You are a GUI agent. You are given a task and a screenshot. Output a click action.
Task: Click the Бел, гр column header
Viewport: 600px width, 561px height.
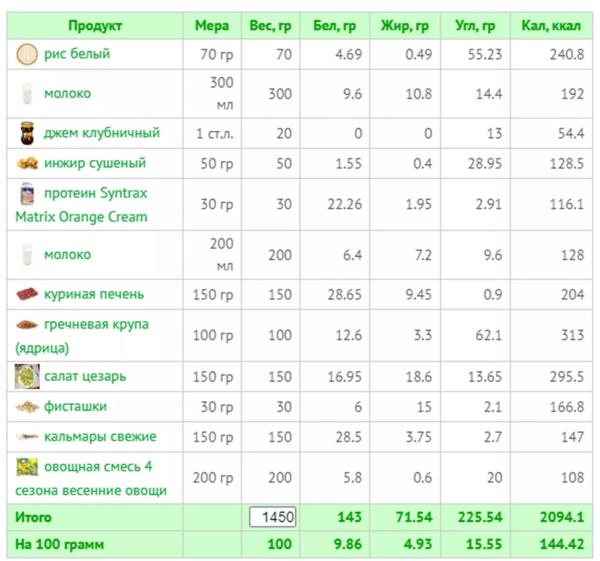336,25
